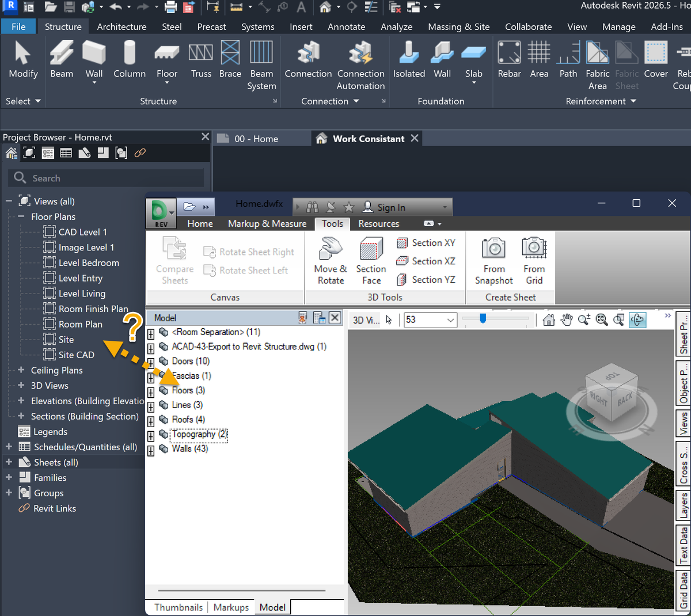Click the Links icon in Project Browser toolbar
This screenshot has height=616, width=691.
click(140, 153)
